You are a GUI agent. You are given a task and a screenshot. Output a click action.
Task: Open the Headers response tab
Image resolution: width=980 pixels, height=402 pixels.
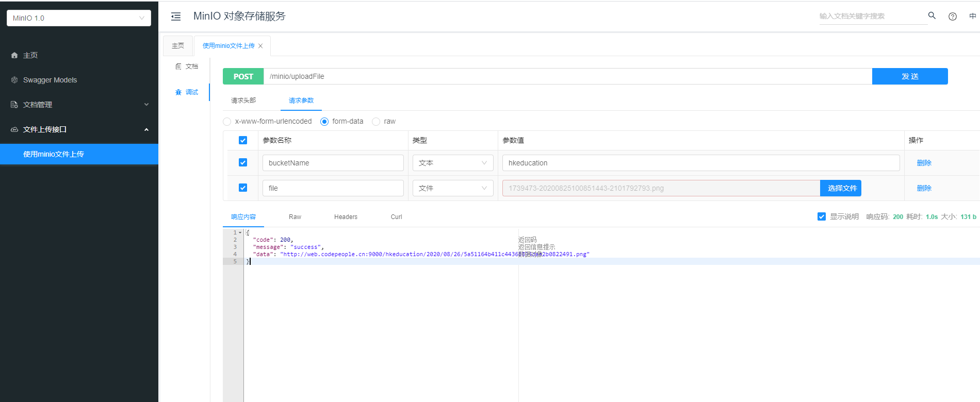tap(346, 217)
